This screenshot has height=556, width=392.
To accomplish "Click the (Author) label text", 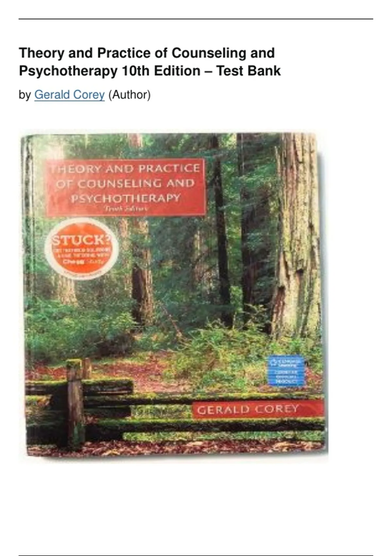I will [129, 95].
